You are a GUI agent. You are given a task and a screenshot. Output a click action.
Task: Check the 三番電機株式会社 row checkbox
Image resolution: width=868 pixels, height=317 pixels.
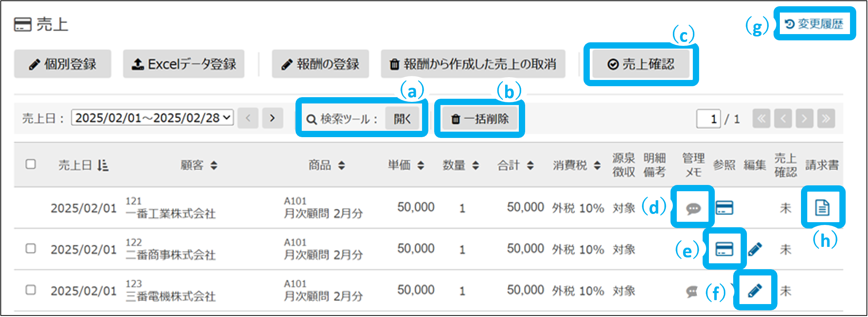(31, 290)
